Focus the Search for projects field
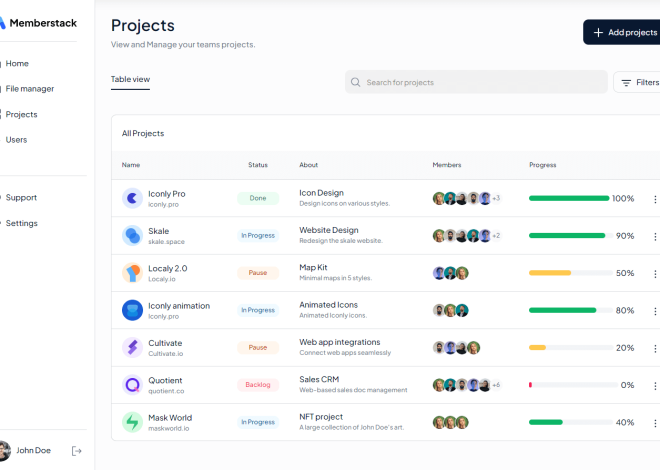Image resolution: width=660 pixels, height=470 pixels. tap(476, 82)
